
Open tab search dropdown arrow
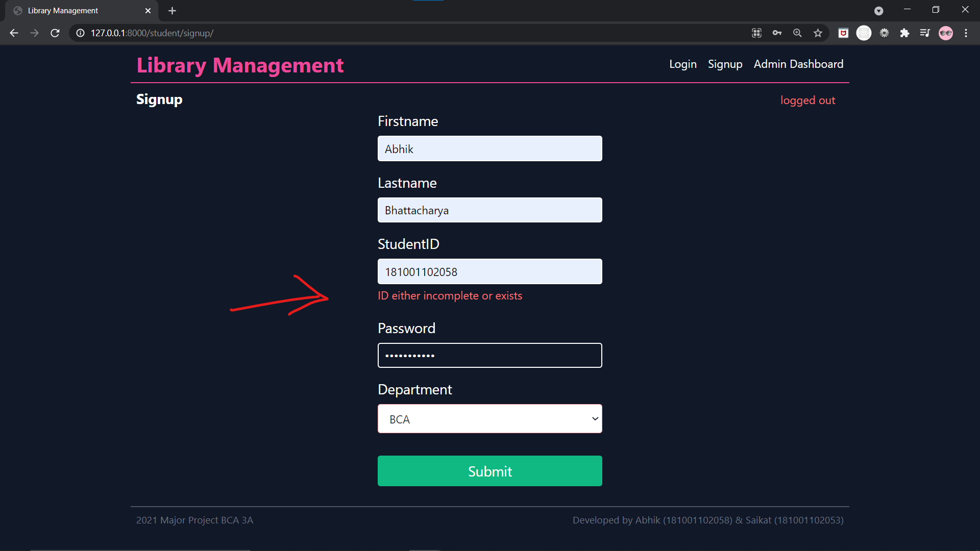[878, 11]
